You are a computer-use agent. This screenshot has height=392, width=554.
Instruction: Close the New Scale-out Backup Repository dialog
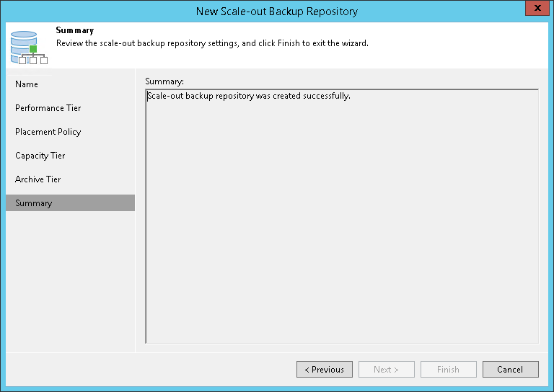[x=535, y=9]
